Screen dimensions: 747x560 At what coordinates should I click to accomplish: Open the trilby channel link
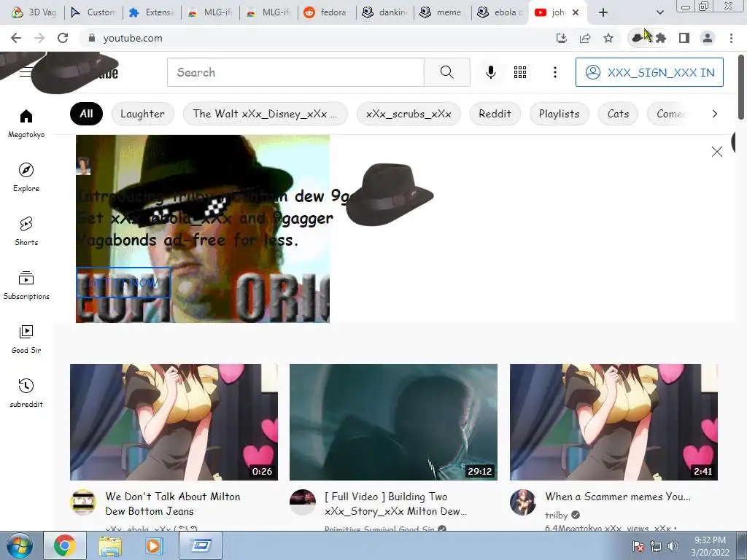coord(556,516)
